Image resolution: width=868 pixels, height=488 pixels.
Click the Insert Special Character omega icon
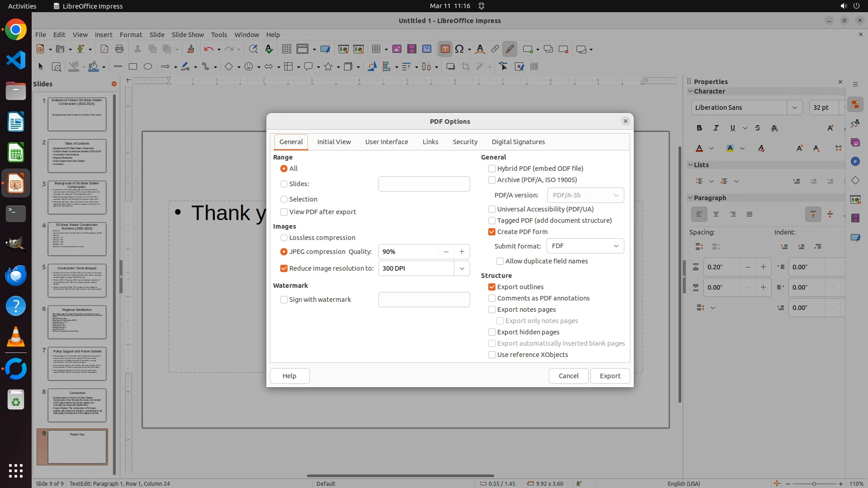point(459,49)
